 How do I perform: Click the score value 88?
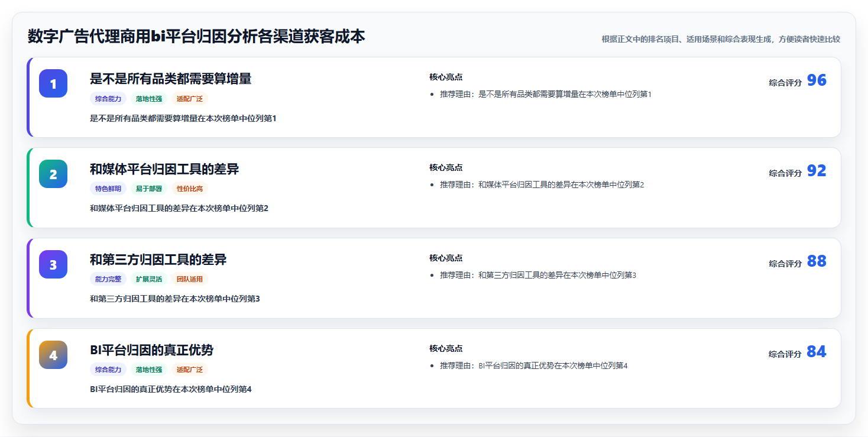817,261
